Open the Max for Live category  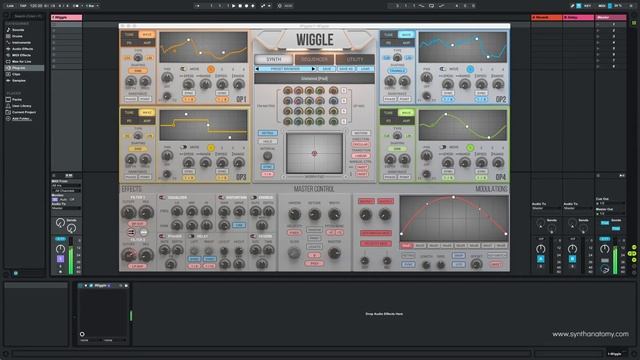(21, 62)
